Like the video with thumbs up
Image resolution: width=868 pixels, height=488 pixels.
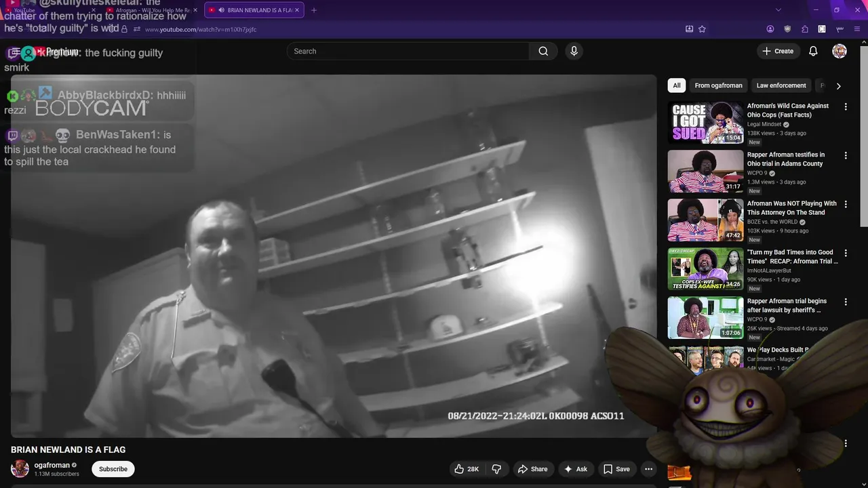(466, 469)
